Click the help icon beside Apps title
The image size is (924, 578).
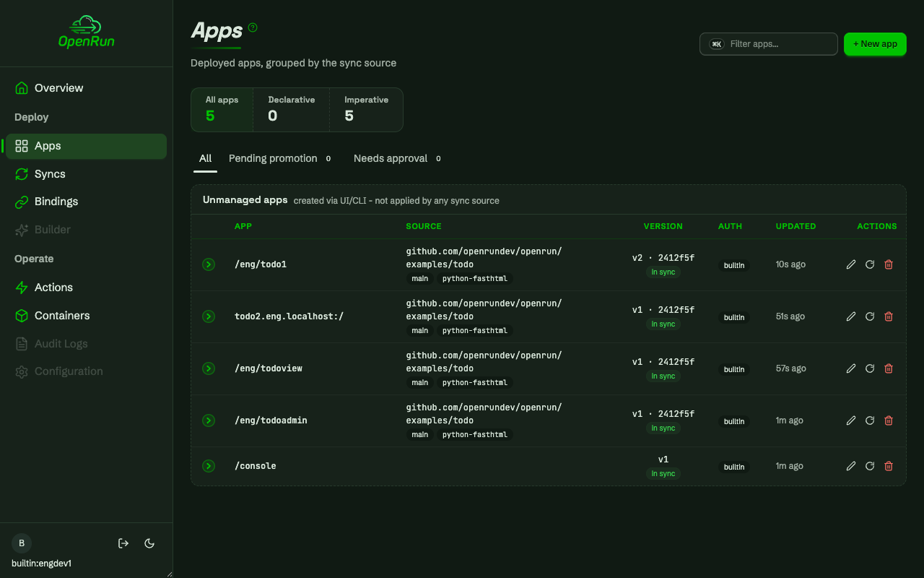253,27
